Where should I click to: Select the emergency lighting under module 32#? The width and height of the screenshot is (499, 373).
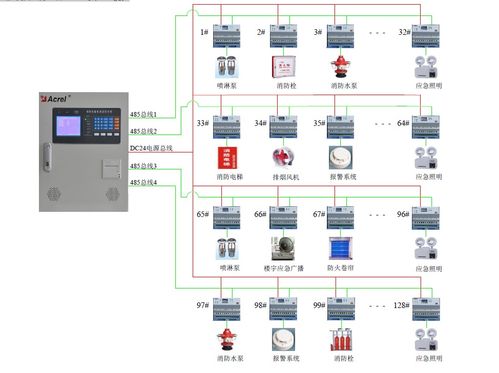point(426,67)
